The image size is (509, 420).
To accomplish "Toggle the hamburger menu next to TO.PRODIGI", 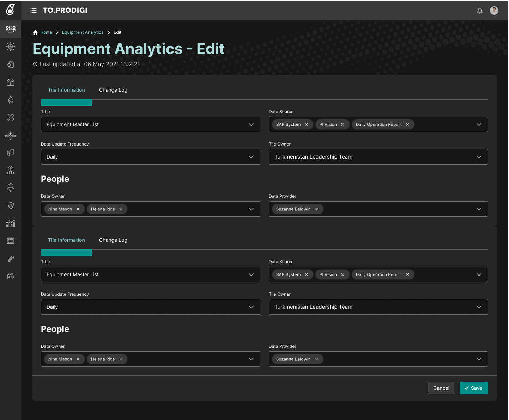I will tap(34, 11).
